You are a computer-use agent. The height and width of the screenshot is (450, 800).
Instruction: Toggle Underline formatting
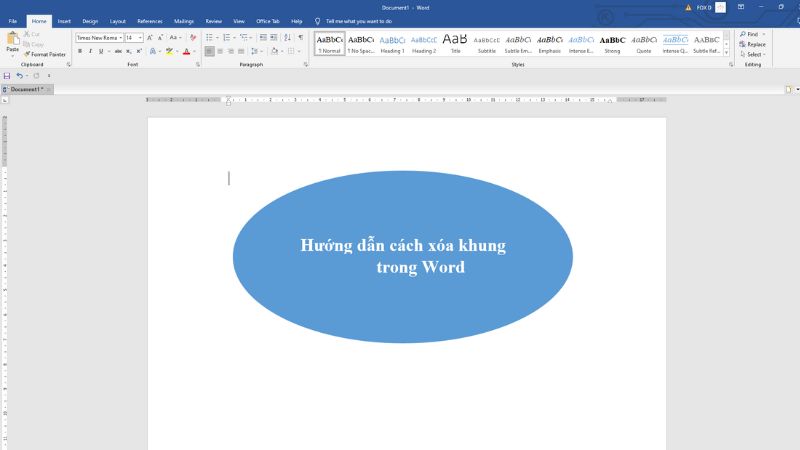(x=101, y=51)
